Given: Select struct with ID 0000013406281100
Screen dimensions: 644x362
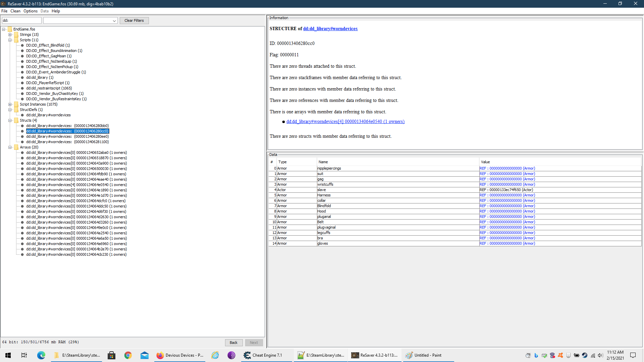Looking at the screenshot, I should click(x=67, y=142).
